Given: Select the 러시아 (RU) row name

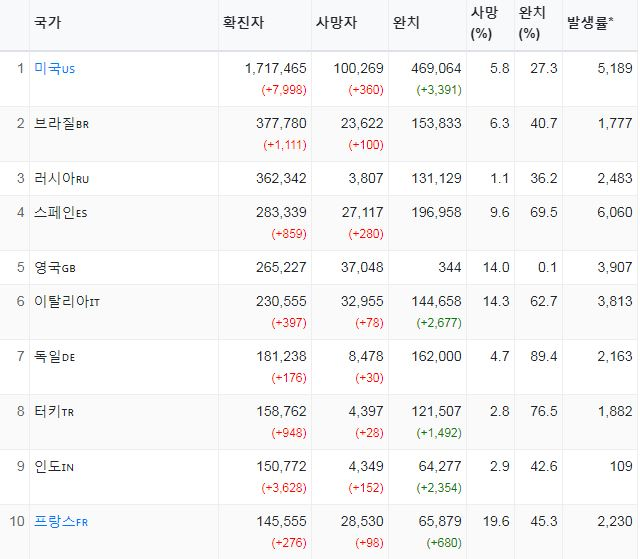Looking at the screenshot, I should coord(60,178).
